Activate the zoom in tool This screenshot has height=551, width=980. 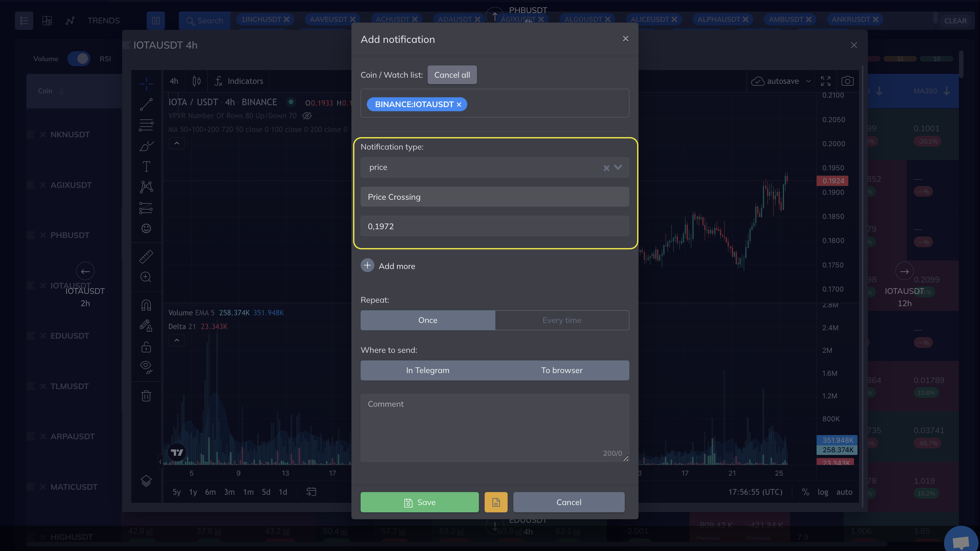(x=146, y=277)
